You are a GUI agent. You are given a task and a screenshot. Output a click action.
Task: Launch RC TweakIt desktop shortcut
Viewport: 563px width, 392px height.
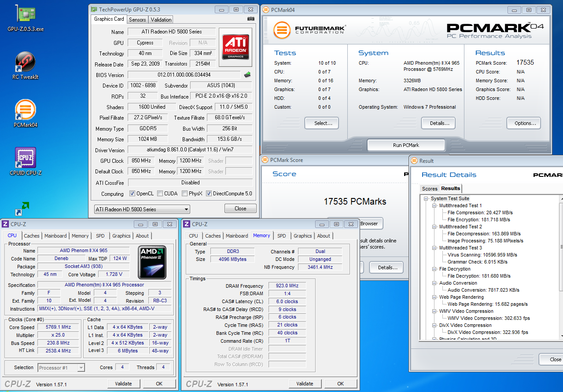click(x=26, y=66)
